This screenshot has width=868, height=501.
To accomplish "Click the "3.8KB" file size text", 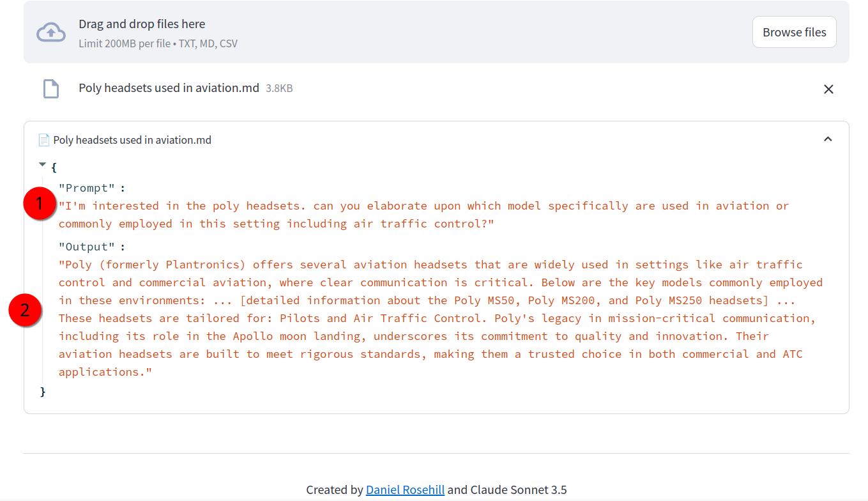I will [x=279, y=89].
